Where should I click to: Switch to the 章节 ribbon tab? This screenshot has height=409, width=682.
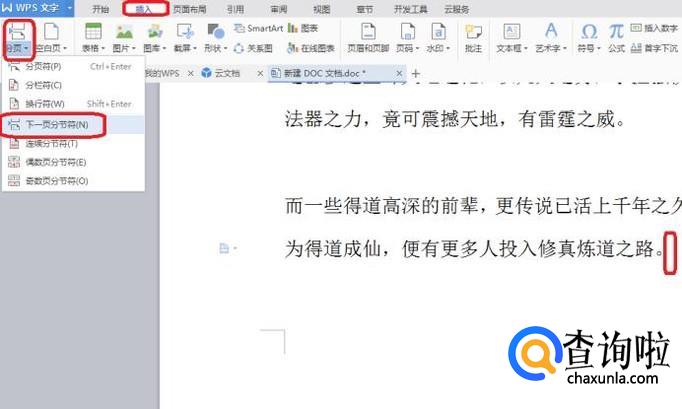point(364,9)
